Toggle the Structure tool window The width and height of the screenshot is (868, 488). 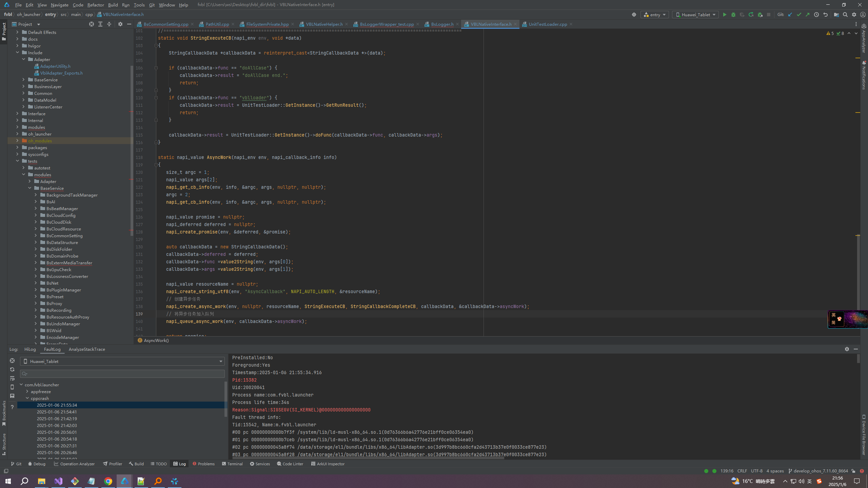4,444
